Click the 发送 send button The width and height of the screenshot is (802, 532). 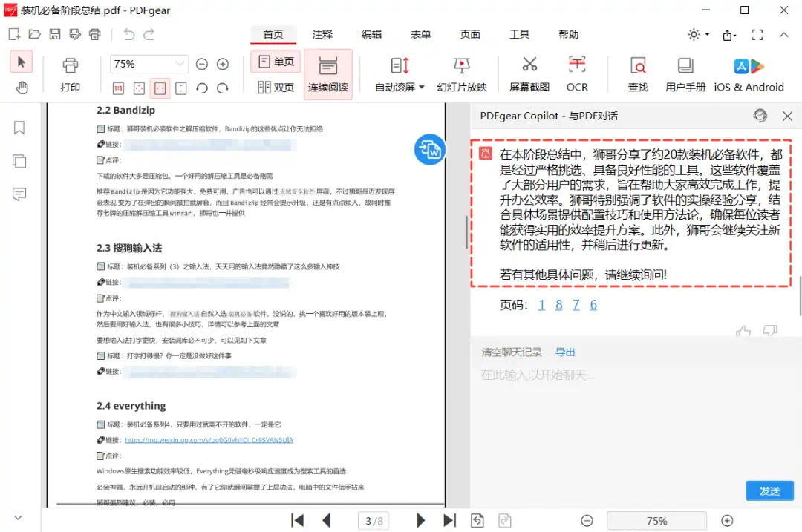[x=769, y=490]
